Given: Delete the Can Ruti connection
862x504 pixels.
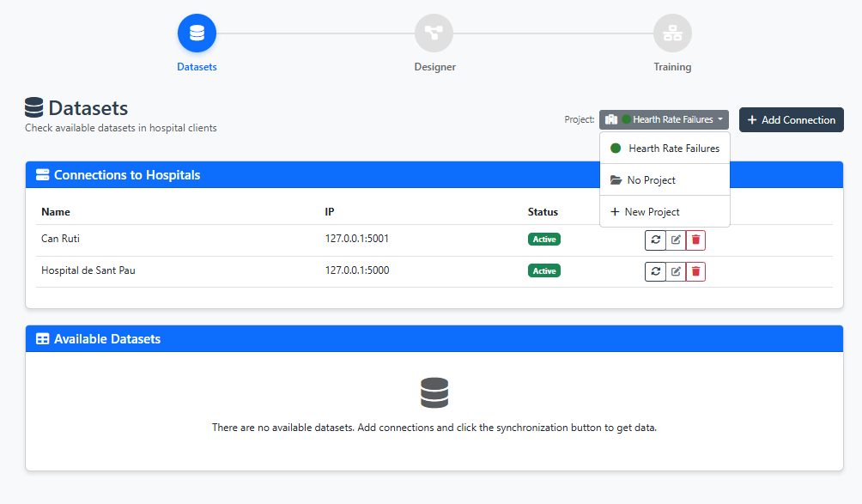Looking at the screenshot, I should point(695,240).
